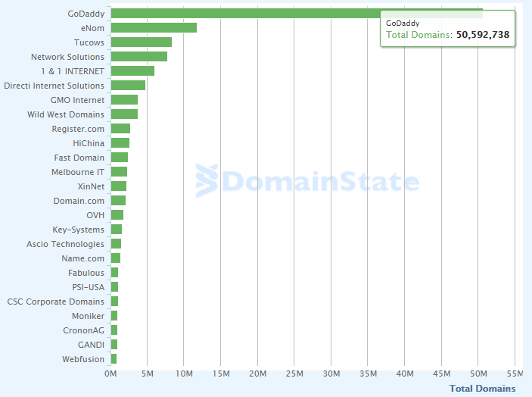The height and width of the screenshot is (397, 532).
Task: Click the OVH bar
Action: (x=117, y=215)
